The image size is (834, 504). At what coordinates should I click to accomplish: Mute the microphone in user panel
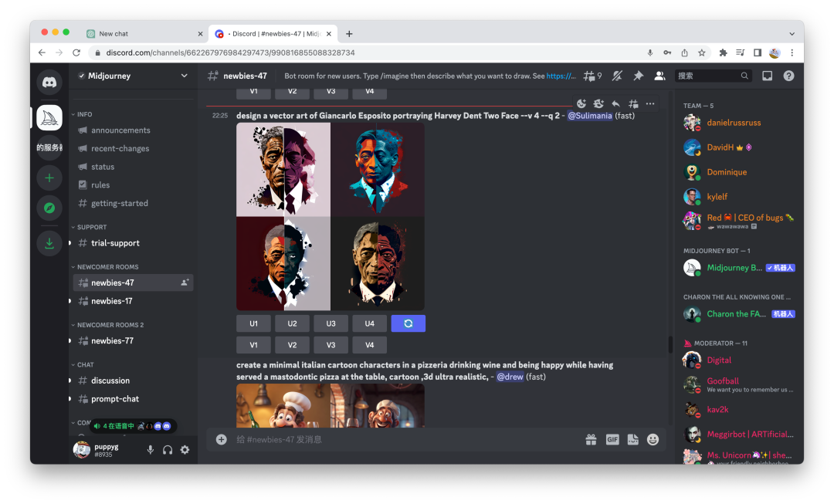point(151,450)
